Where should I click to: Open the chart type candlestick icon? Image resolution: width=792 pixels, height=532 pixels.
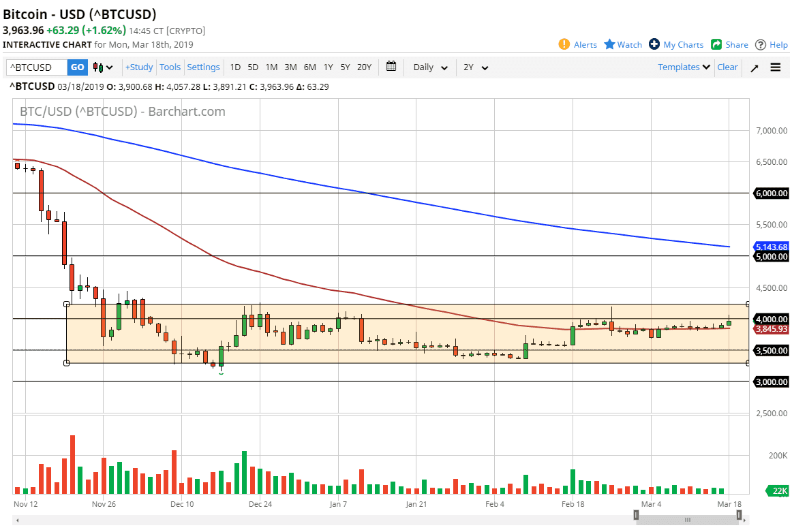(97, 67)
